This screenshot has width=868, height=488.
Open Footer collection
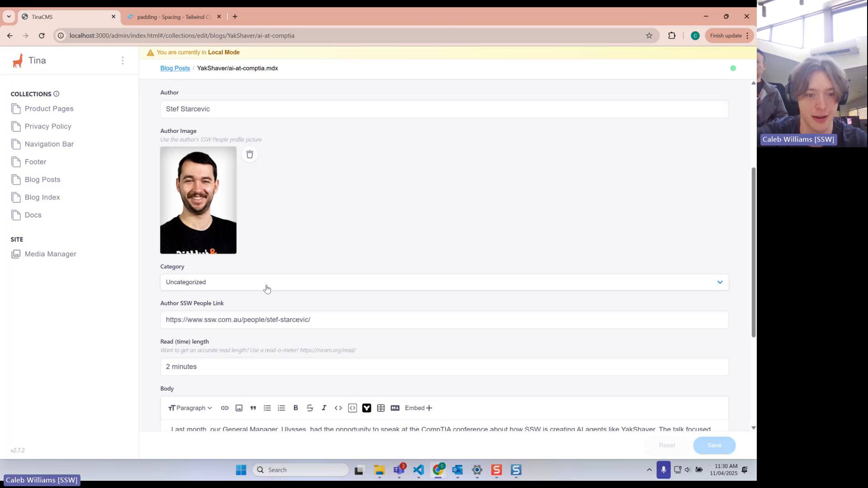(35, 162)
